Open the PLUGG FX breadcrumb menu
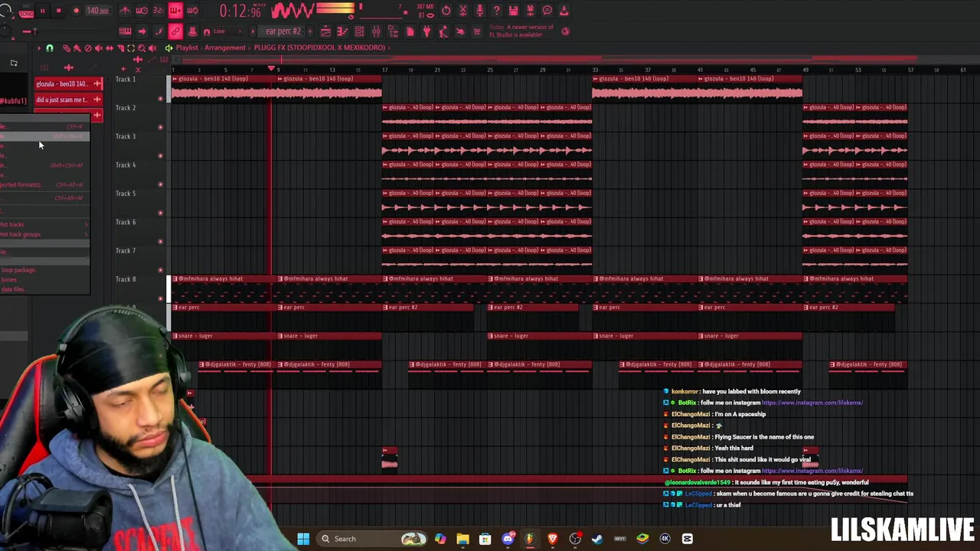The image size is (980, 551). pos(319,47)
